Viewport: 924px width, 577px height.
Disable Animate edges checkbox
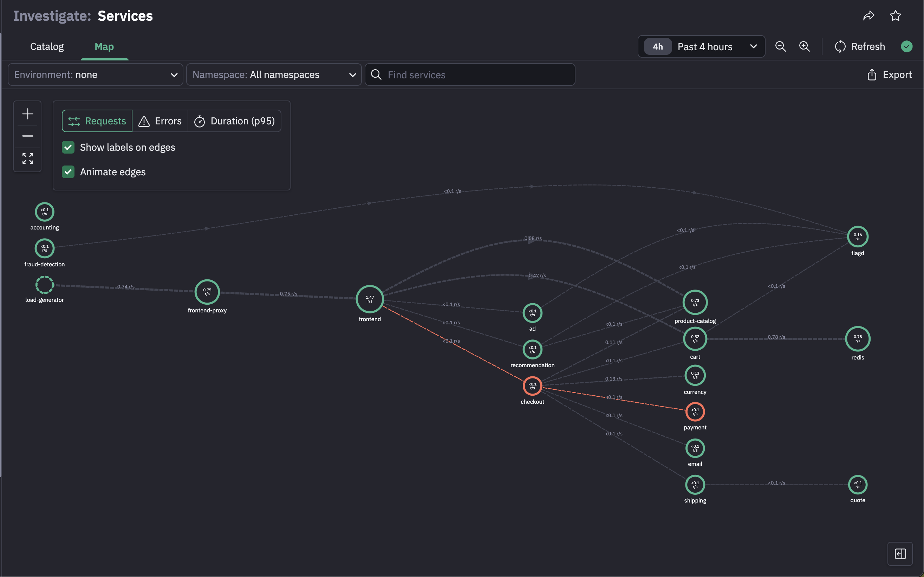(68, 172)
